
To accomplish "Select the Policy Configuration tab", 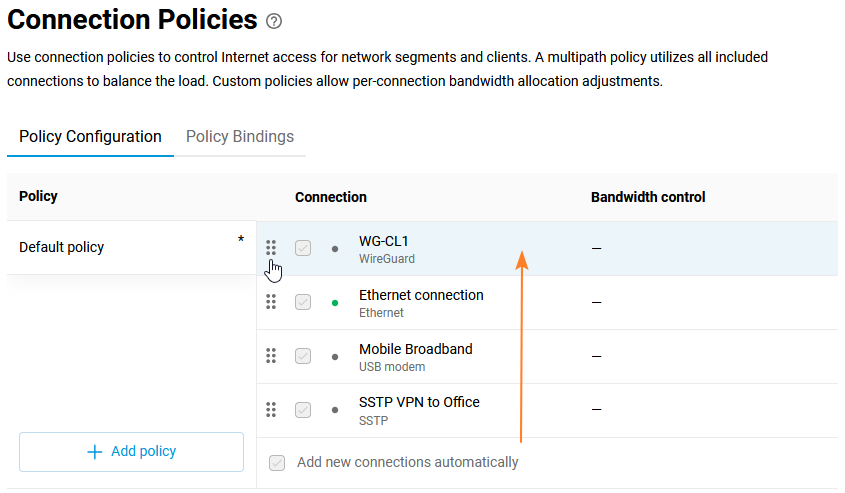I will (x=90, y=137).
